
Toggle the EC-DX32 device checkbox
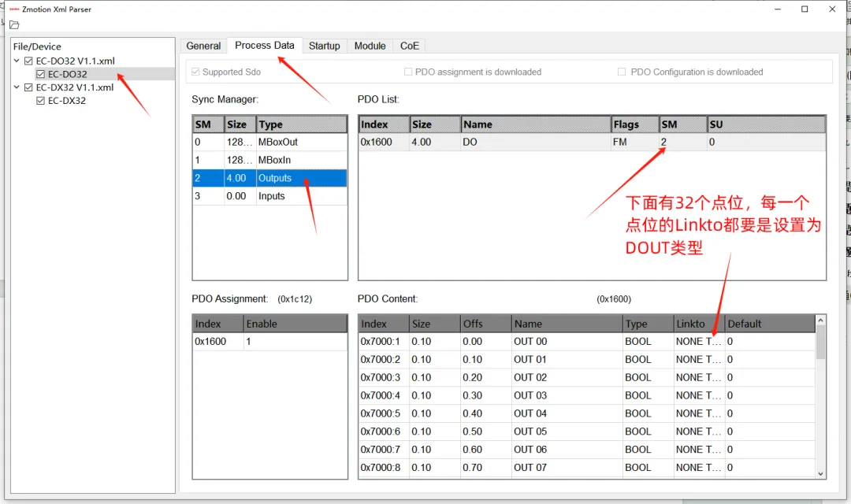click(x=40, y=100)
